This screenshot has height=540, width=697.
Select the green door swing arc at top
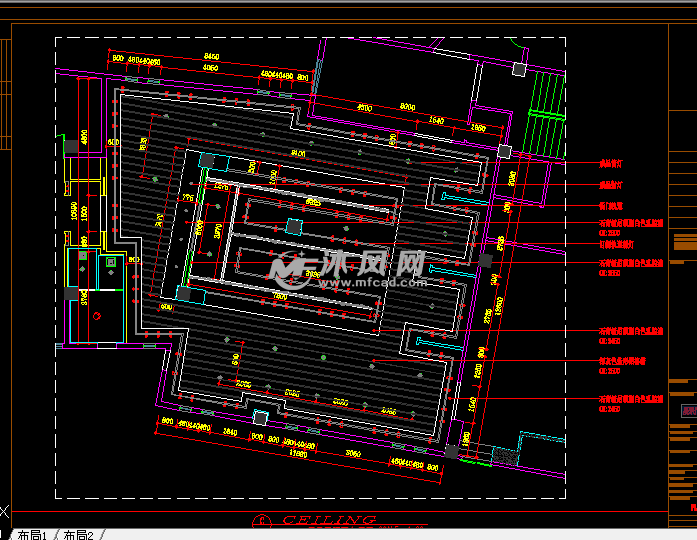point(516,47)
